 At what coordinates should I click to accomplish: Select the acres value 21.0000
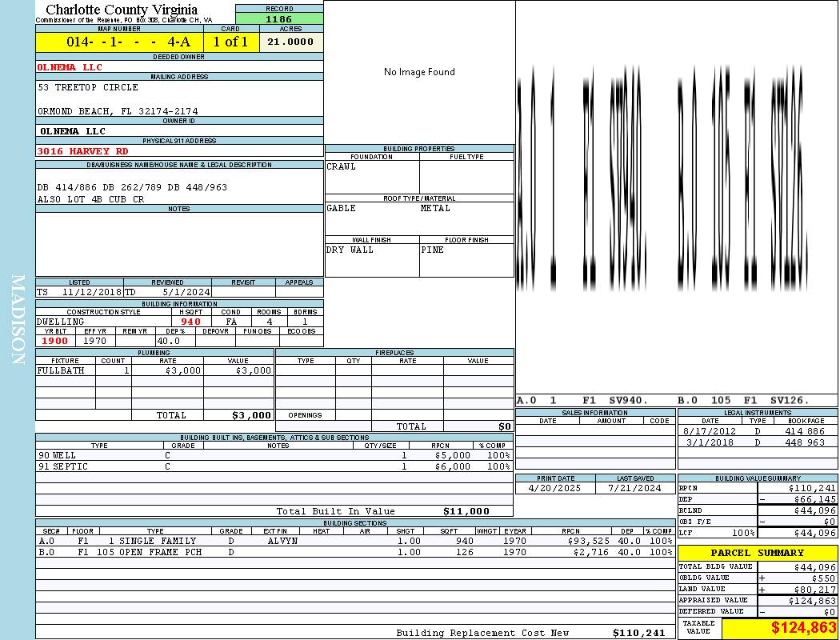point(290,42)
